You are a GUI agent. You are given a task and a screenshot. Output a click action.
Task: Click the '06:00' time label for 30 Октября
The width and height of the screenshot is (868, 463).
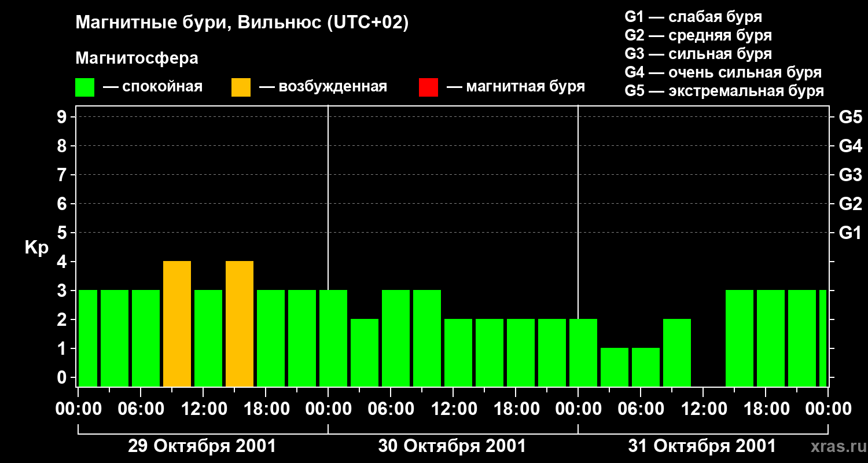(x=391, y=409)
